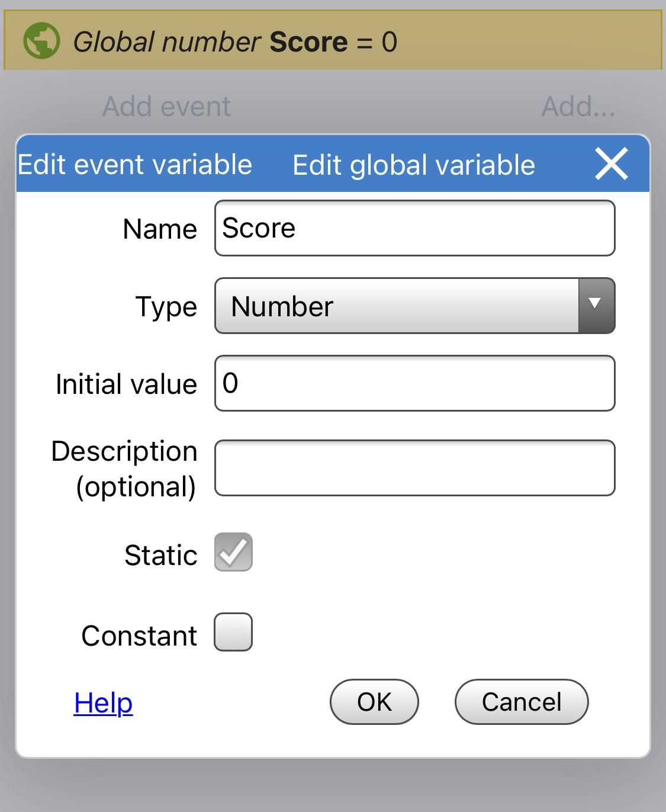Open the Help link
Screen dimensions: 666x812
103,703
